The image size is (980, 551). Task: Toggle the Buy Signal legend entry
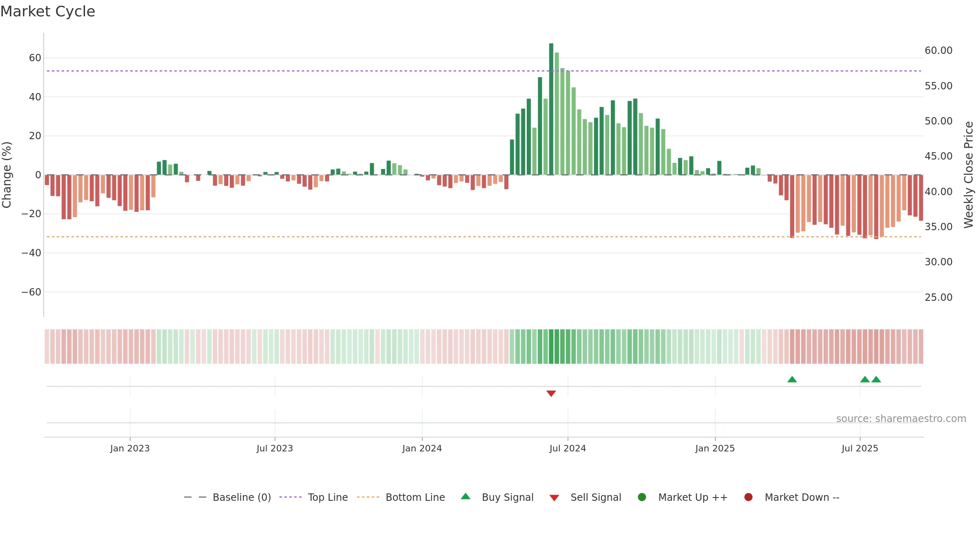pyautogui.click(x=497, y=497)
